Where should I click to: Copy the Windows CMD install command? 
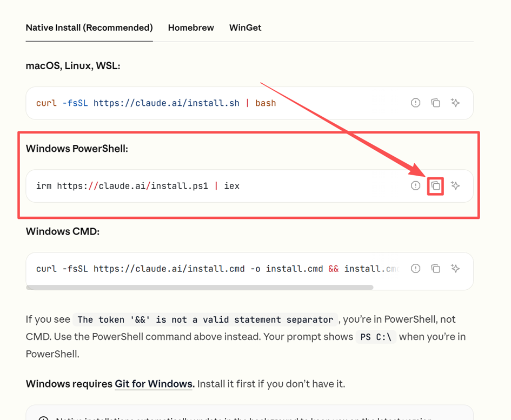click(436, 269)
